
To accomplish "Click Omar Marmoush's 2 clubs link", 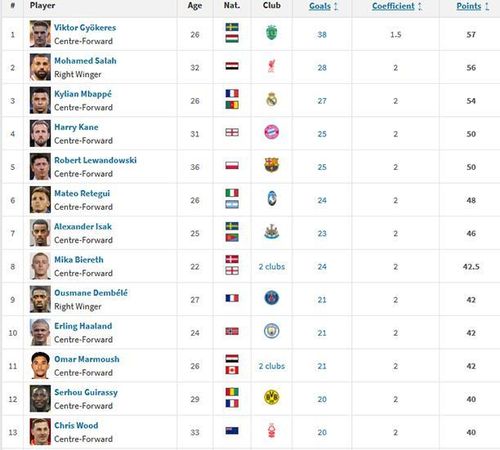I will (x=272, y=366).
